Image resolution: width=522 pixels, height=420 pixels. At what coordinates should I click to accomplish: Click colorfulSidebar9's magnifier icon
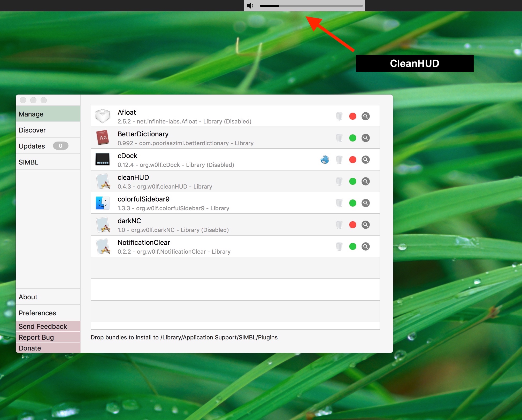click(x=365, y=203)
